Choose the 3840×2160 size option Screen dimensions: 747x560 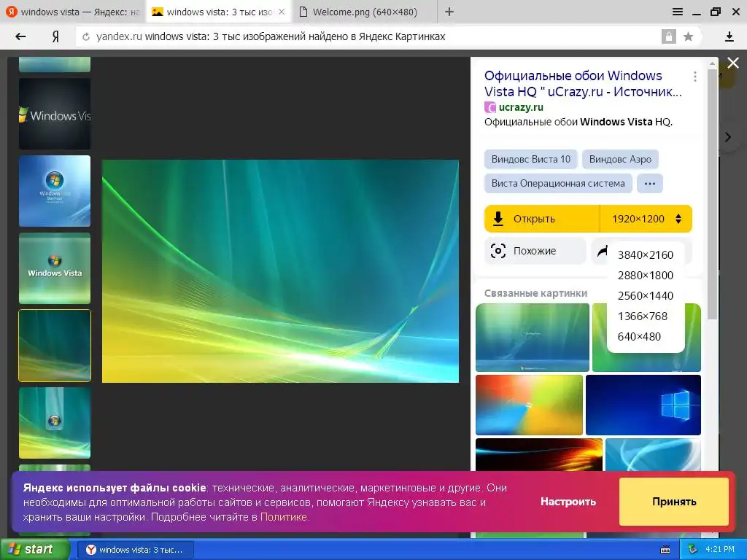click(x=646, y=254)
